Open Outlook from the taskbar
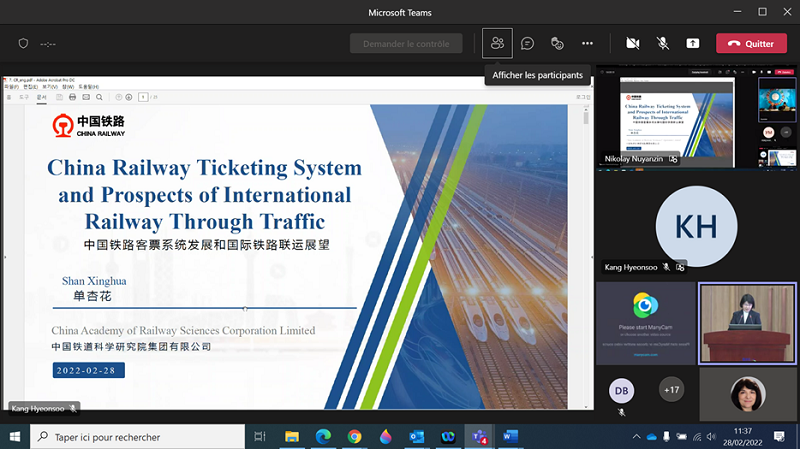 pyautogui.click(x=417, y=437)
